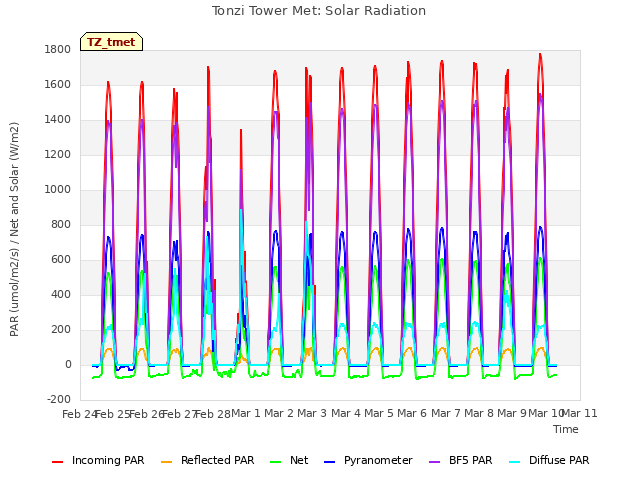Click the Mar 2 x-axis date label
This screenshot has height=480, width=640.
pyautogui.click(x=279, y=413)
